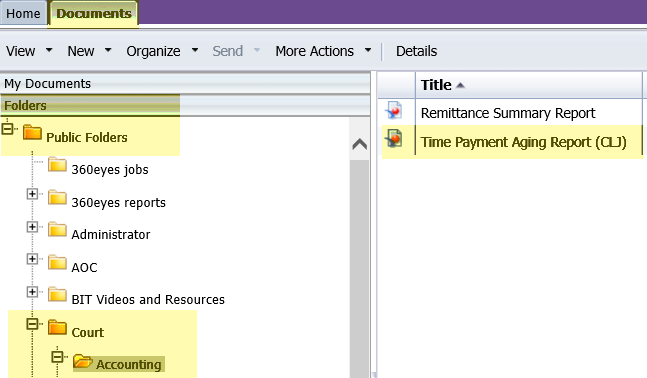The height and width of the screenshot is (378, 647).
Task: Select the 360eyes reports label
Action: pos(118,203)
